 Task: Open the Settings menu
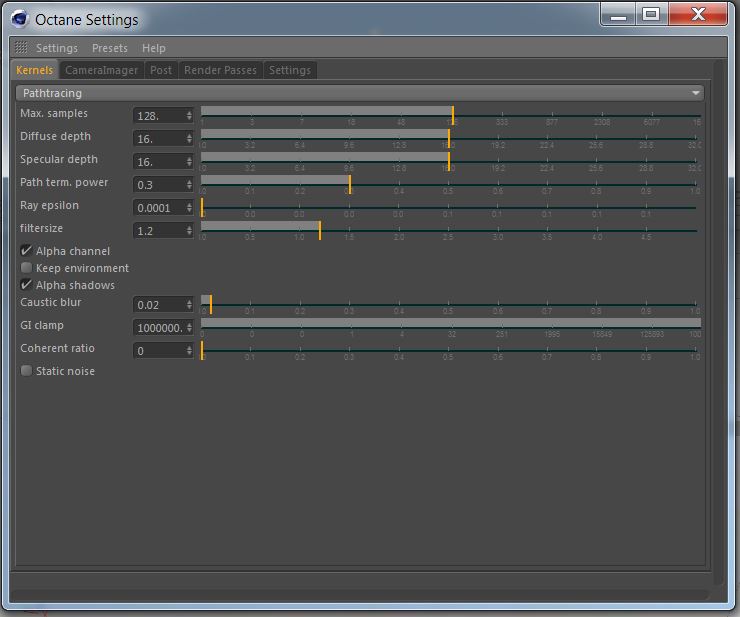click(57, 48)
